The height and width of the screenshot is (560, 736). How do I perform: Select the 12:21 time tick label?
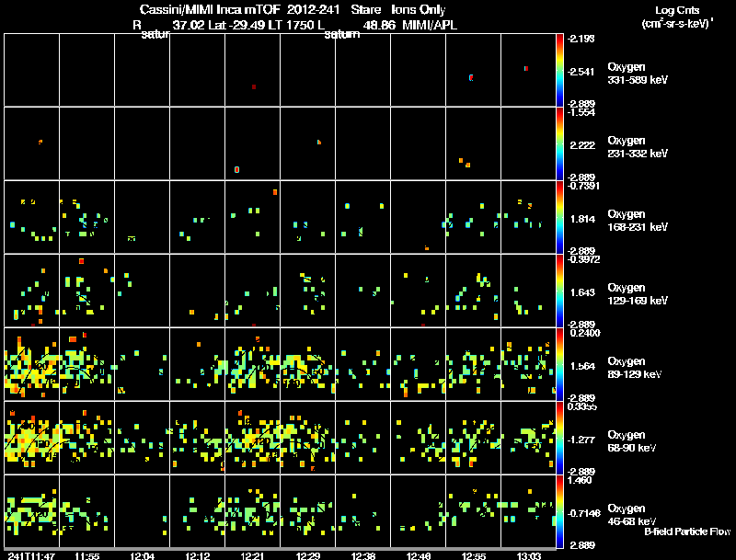coord(252,555)
